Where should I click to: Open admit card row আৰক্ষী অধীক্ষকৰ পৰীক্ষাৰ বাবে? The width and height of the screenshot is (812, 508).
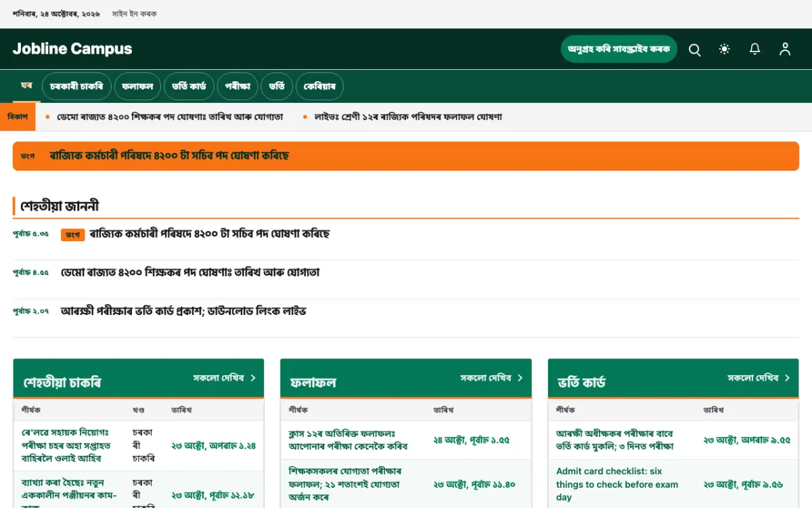(x=615, y=440)
